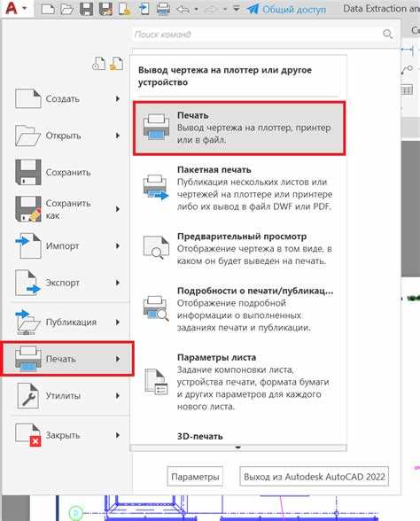Expand the Создать submenu arrow
420x521 pixels.
coord(118,98)
